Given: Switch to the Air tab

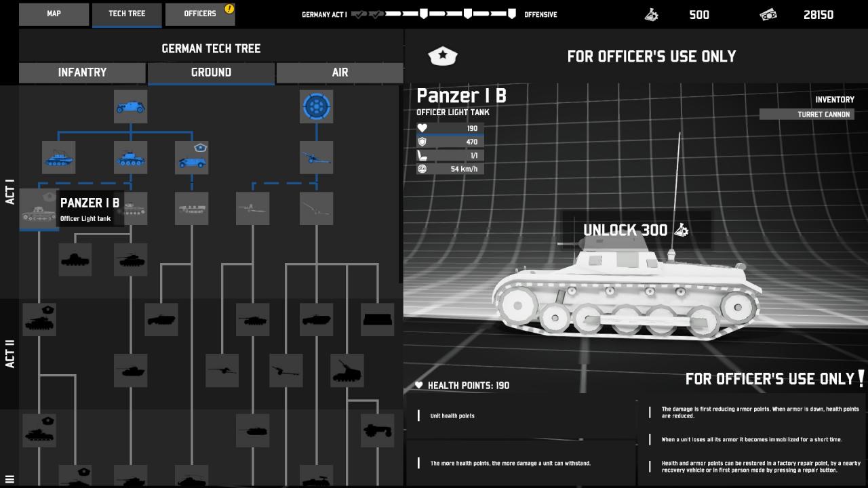Looking at the screenshot, I should point(340,73).
